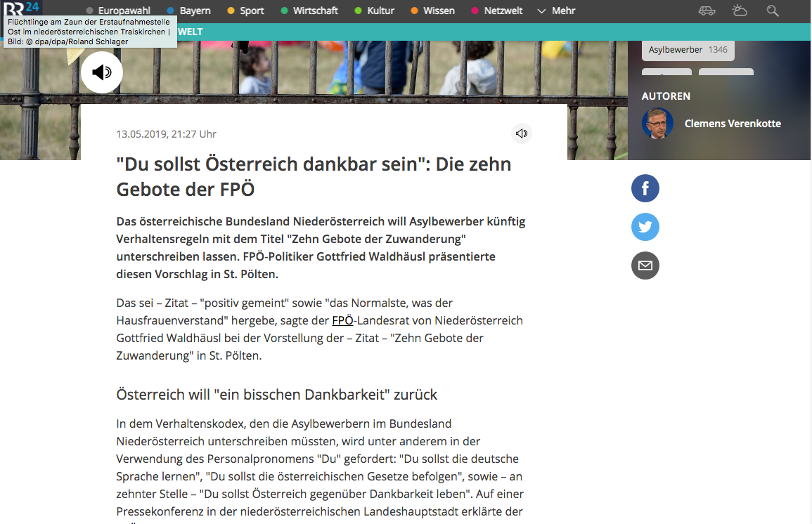Image resolution: width=812 pixels, height=524 pixels.
Task: Click the Asylbewerber 1346 tag
Action: [x=688, y=50]
